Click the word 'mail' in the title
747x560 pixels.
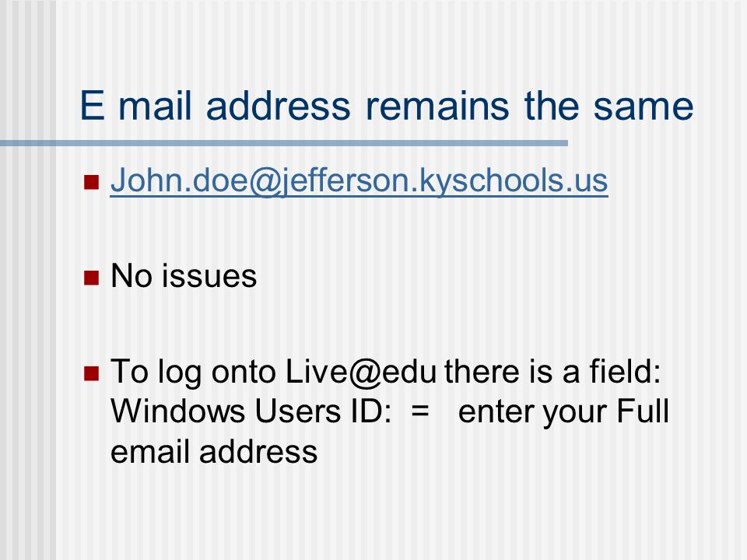(x=155, y=105)
